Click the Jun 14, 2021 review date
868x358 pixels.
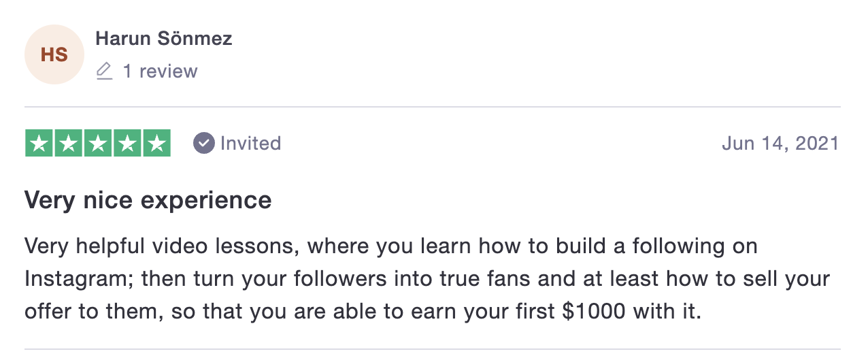780,144
